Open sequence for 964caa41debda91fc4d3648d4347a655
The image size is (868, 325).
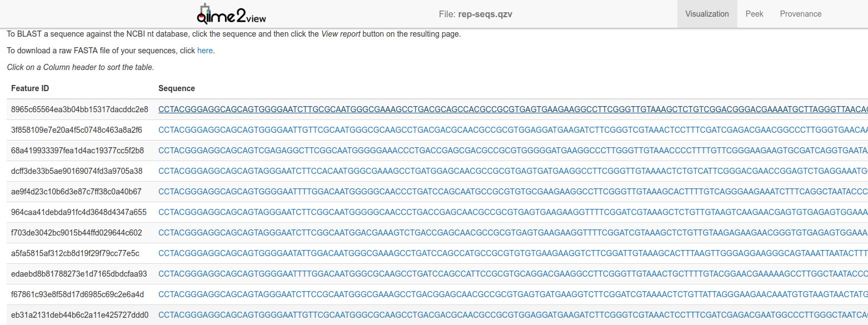(x=513, y=212)
